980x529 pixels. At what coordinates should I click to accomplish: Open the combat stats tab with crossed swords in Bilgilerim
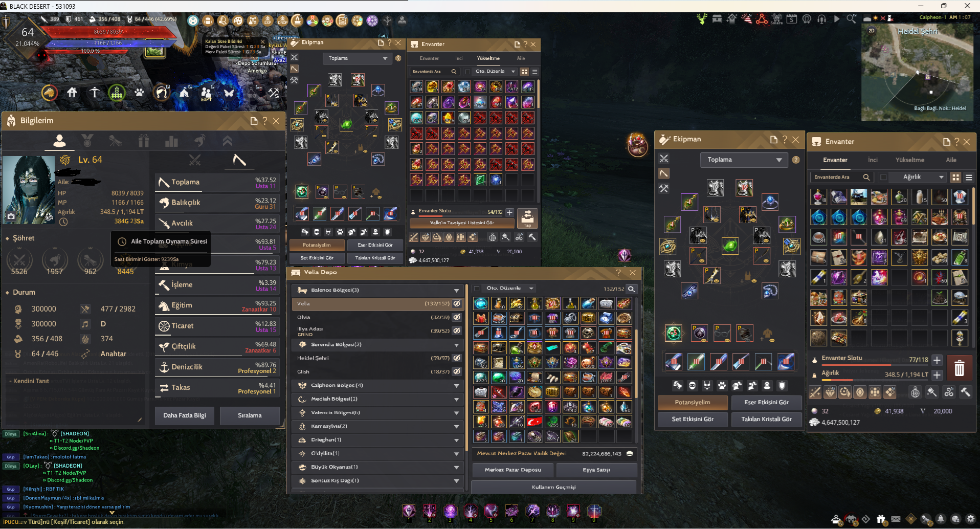(195, 160)
